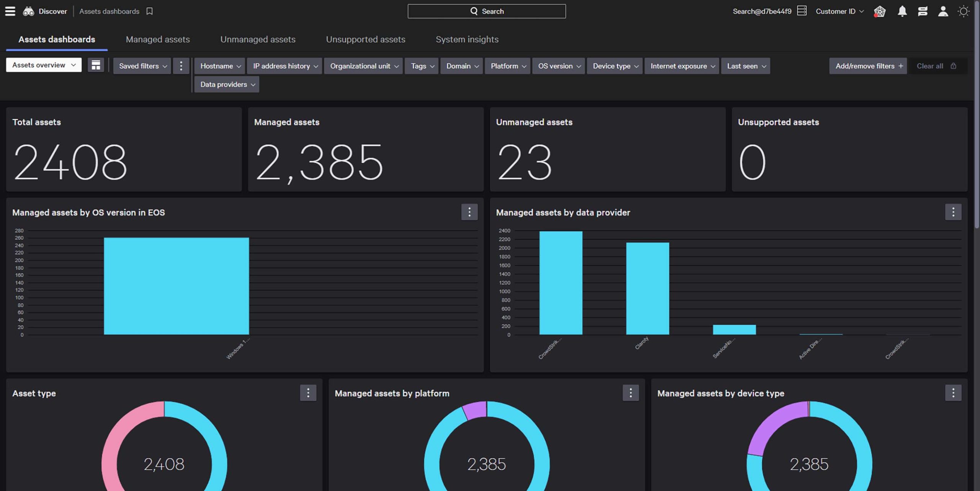Viewport: 980px width, 491px height.
Task: Click the Clear all lock toggle
Action: (x=953, y=66)
